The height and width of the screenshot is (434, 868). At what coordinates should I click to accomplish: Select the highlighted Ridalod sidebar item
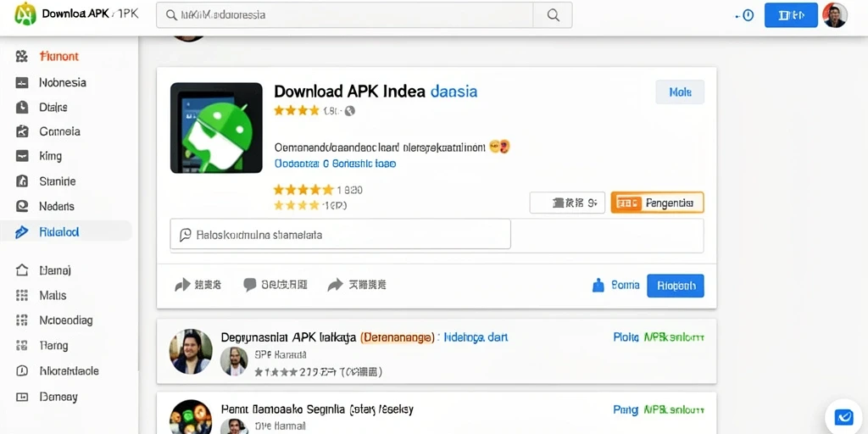[66, 232]
